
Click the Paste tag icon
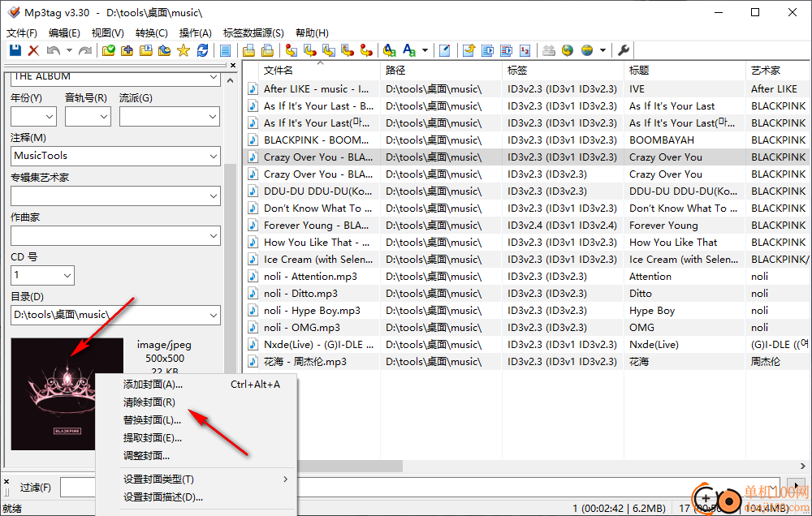267,50
